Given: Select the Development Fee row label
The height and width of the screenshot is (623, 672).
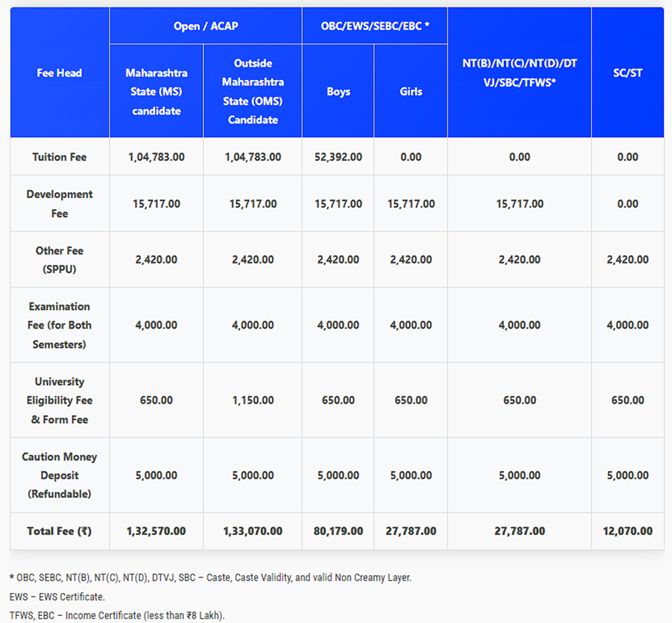Looking at the screenshot, I should [x=59, y=204].
